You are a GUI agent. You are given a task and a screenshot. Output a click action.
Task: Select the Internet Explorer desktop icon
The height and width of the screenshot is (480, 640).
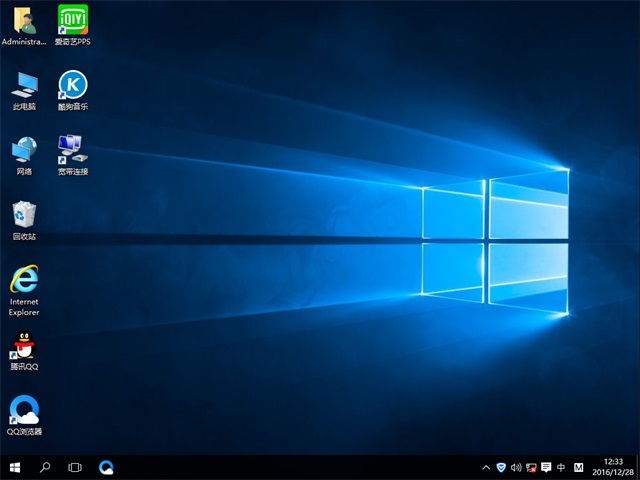[24, 280]
